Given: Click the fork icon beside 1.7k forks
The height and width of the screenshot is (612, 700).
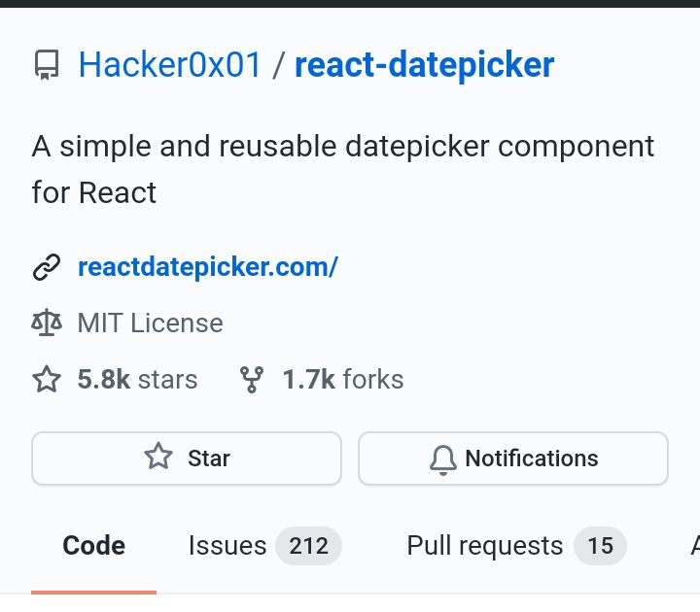Looking at the screenshot, I should (252, 380).
